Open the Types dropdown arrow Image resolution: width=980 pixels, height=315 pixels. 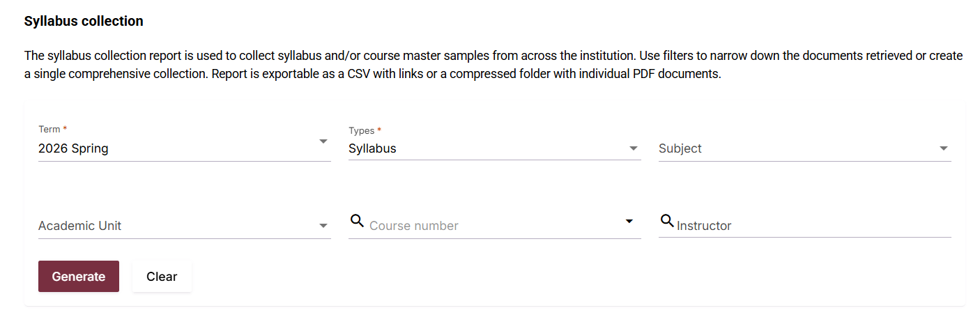pyautogui.click(x=633, y=148)
